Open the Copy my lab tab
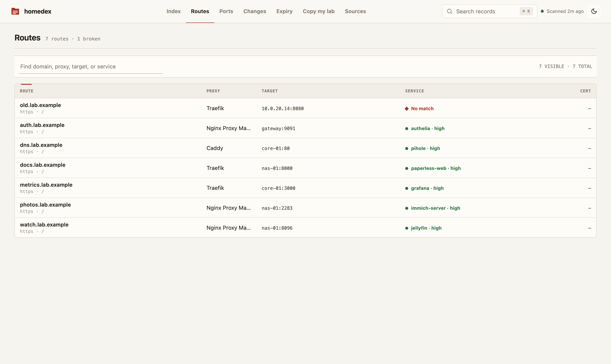611x364 pixels. click(318, 11)
